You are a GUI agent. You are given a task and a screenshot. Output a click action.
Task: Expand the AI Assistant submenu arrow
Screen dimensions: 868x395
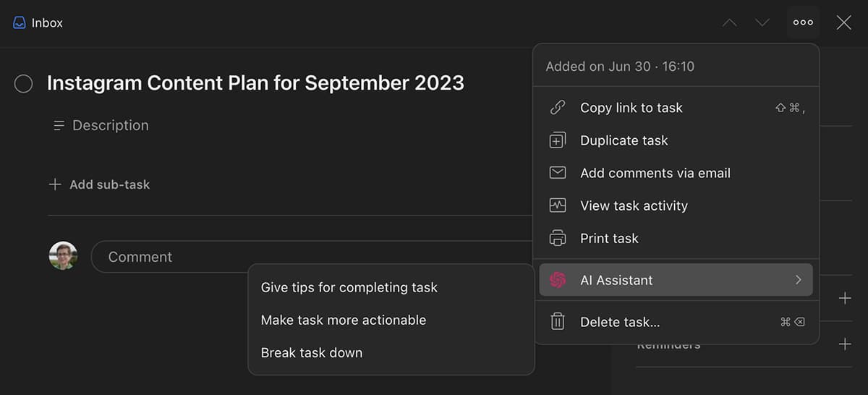[798, 280]
